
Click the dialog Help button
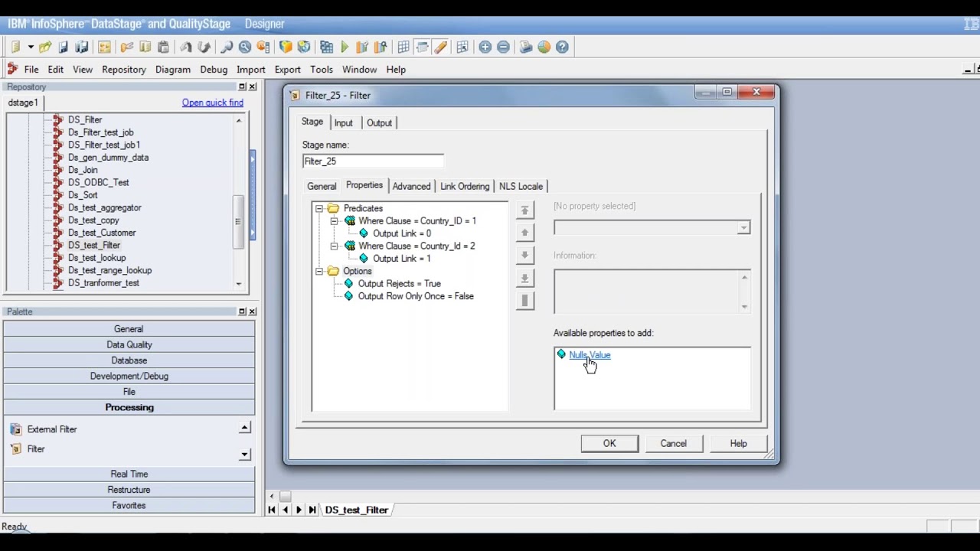point(738,444)
